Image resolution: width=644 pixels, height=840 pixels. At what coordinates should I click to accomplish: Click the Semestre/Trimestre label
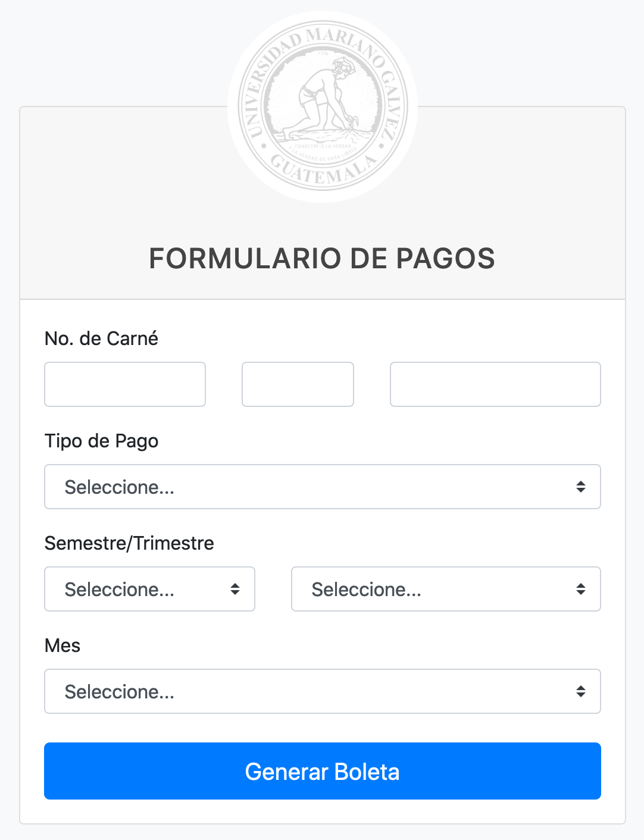click(x=129, y=543)
